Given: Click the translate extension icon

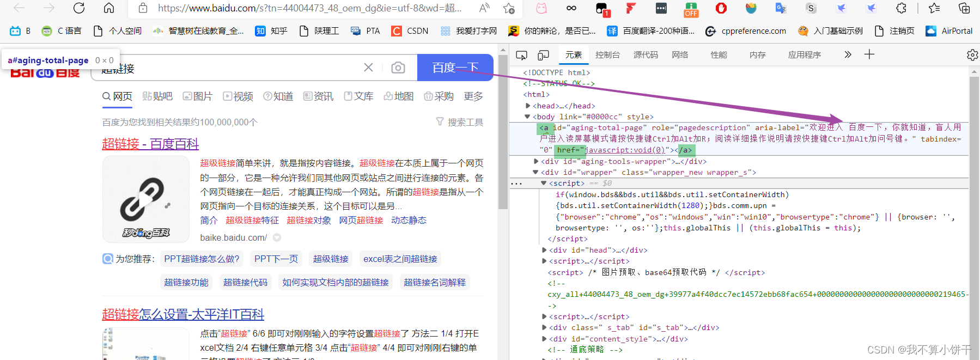Looking at the screenshot, I should tap(781, 8).
